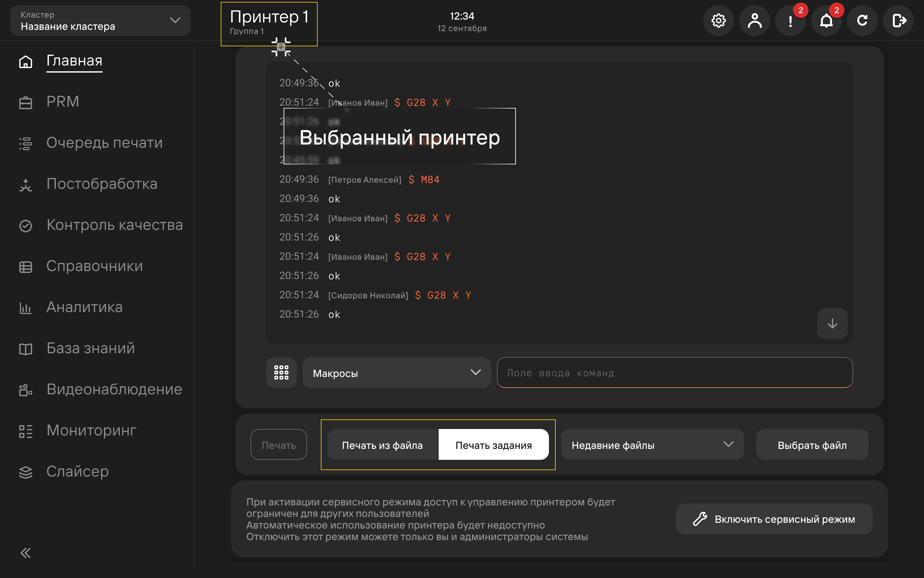Go to Главная menu item
Screen dimensions: 924x578
[x=74, y=60]
